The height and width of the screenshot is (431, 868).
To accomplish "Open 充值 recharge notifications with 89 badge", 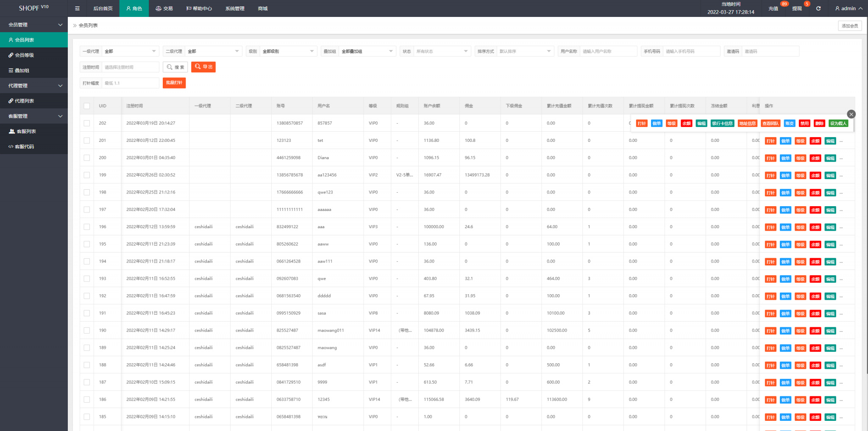I will (x=773, y=8).
